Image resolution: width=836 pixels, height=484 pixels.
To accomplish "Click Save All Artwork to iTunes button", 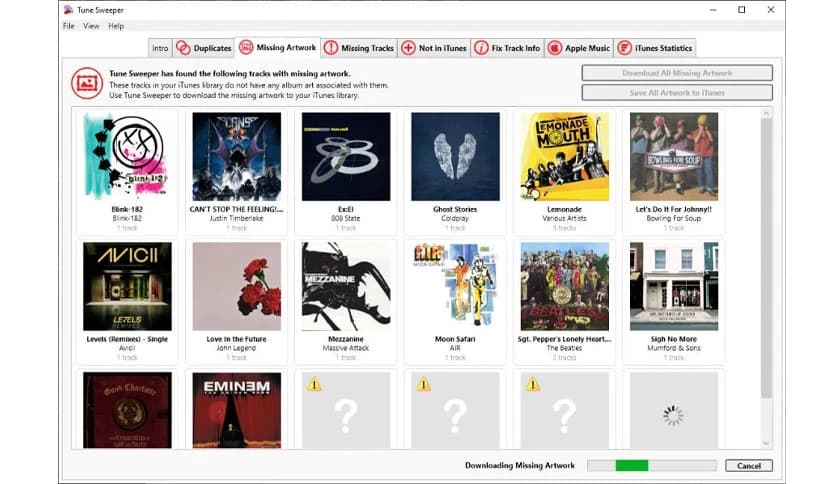I will [x=677, y=93].
